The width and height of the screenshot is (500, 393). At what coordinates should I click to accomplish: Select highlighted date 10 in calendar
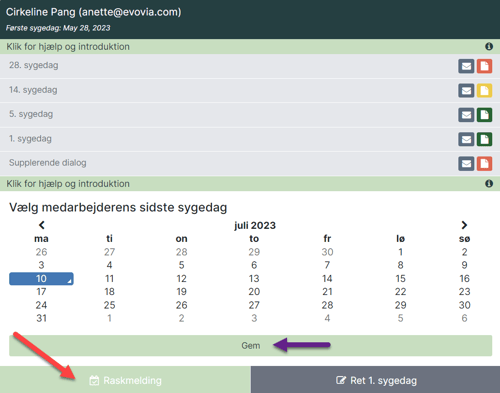[41, 279]
